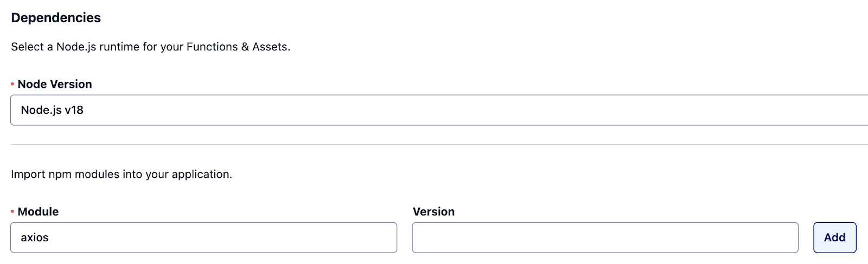Select the Dependencies heading text

(56, 18)
